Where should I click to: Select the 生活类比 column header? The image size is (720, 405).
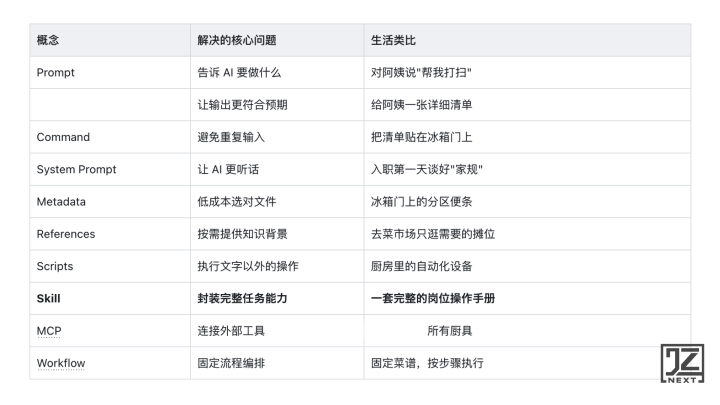pyautogui.click(x=393, y=40)
